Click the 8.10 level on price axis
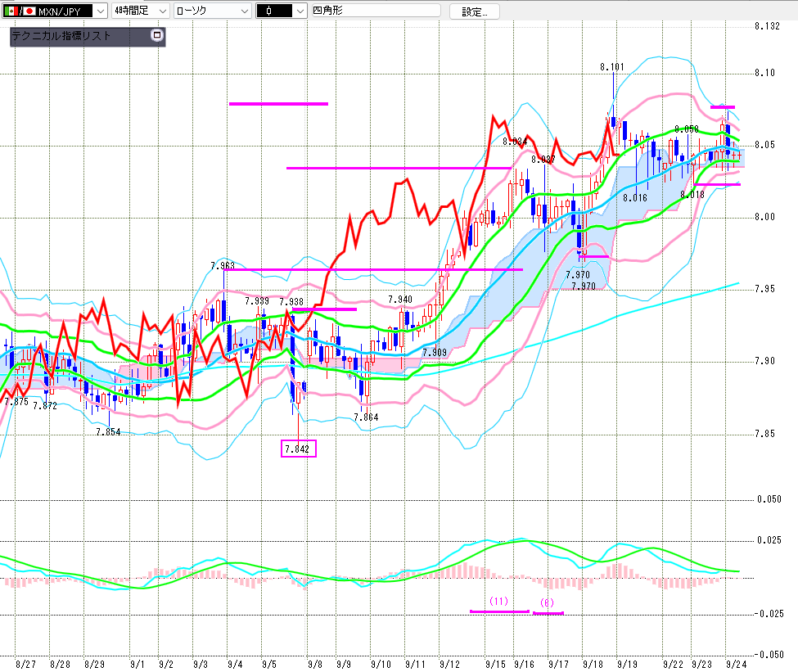 coord(764,74)
